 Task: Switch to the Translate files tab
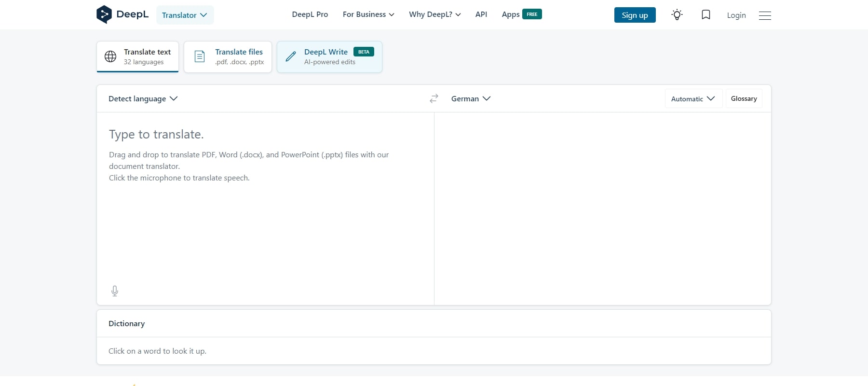point(228,56)
